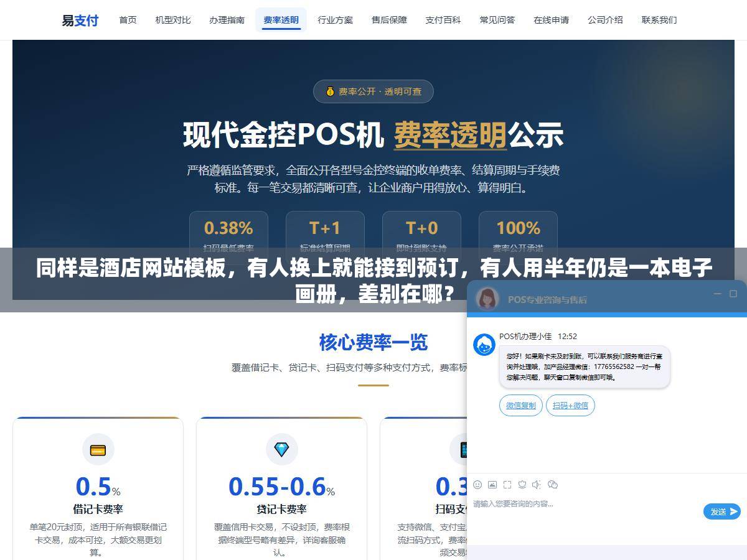Click the 现代金控POS机 费率透明公示 headline
Viewport: 747px width, 560px height.
click(374, 135)
